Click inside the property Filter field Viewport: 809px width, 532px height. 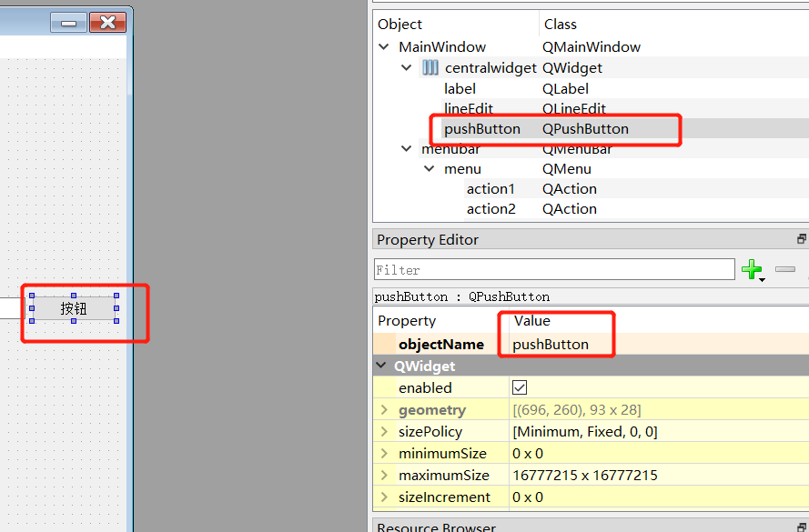point(546,269)
